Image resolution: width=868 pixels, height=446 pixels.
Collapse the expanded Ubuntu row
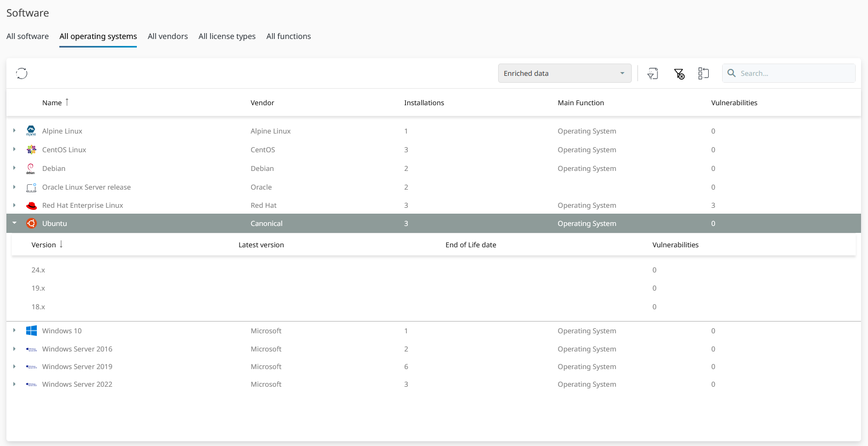point(14,223)
